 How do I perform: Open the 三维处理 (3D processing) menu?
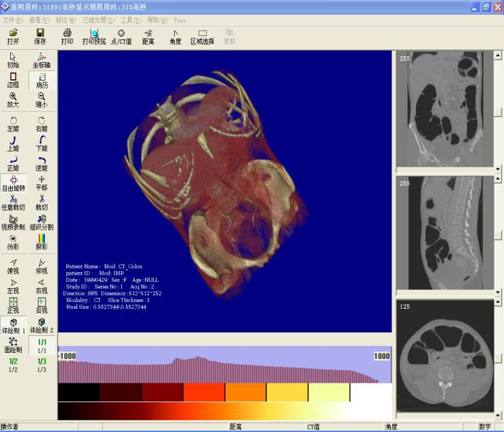coord(98,20)
